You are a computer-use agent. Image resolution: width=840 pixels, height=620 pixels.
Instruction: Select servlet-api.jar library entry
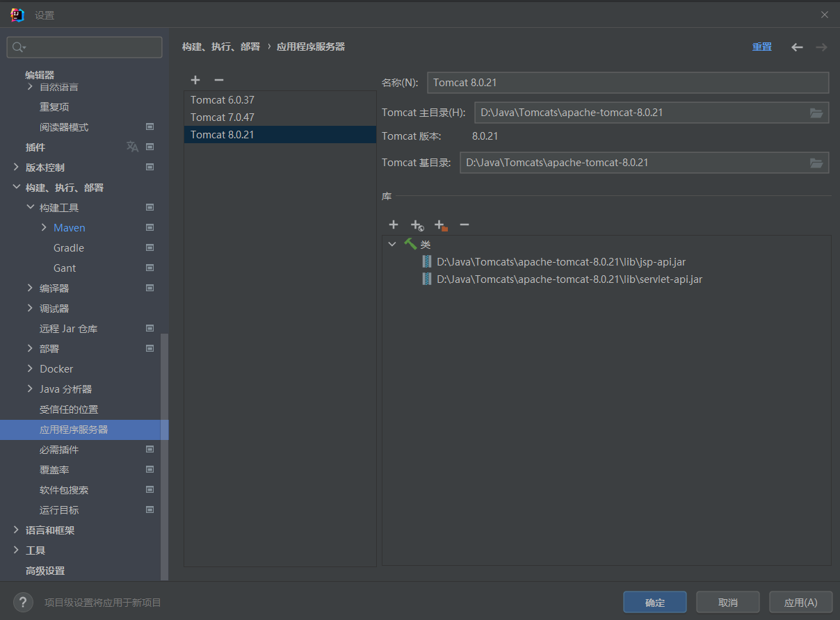(562, 279)
